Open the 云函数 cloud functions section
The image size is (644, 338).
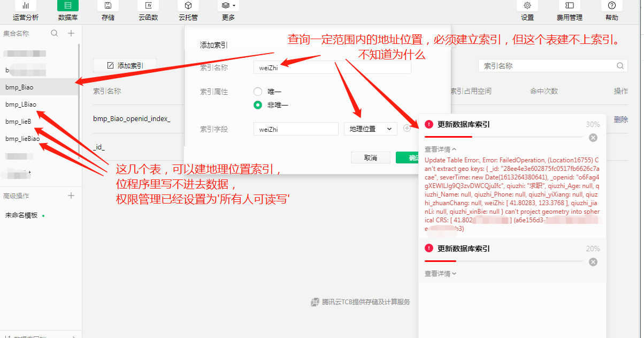tap(148, 11)
